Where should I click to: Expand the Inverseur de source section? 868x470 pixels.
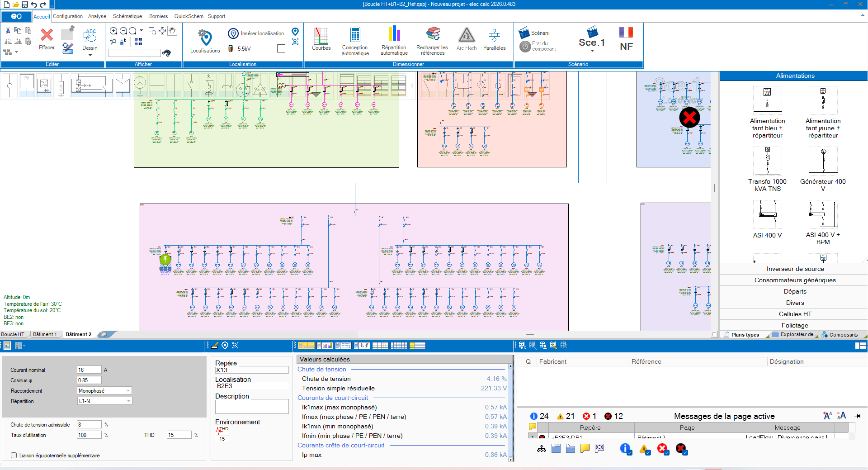coord(795,269)
